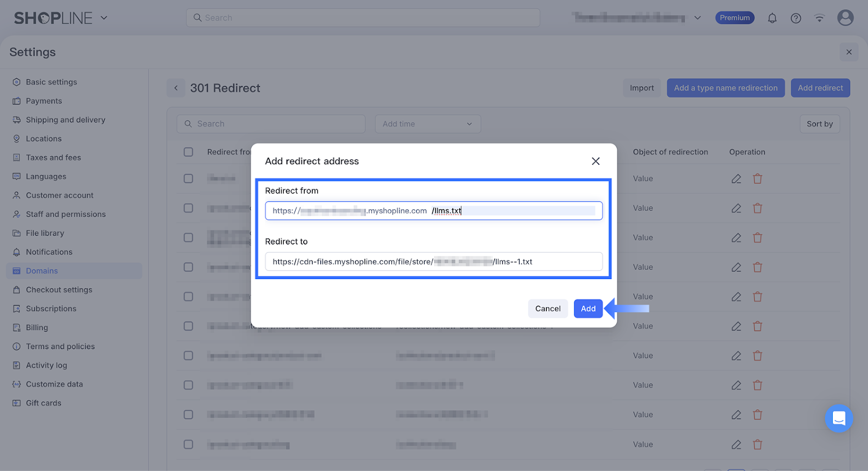The width and height of the screenshot is (868, 471).
Task: Focus the Redirect to URL input field
Action: [433, 262]
